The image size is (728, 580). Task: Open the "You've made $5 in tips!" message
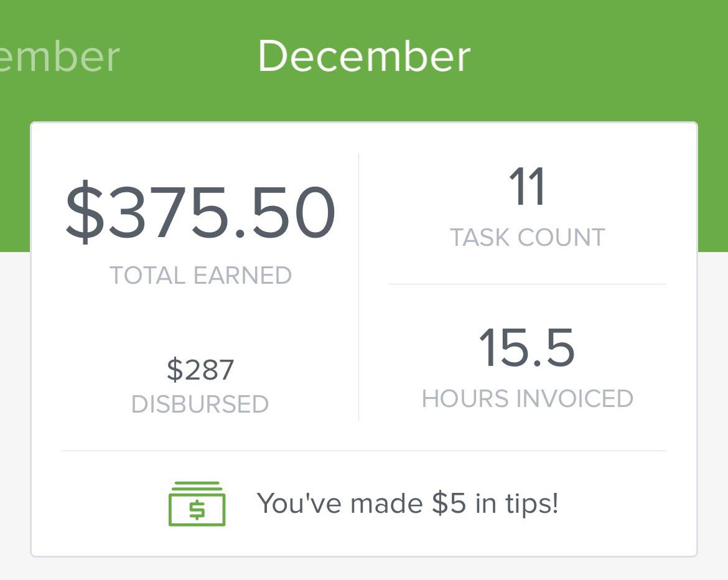[x=408, y=503]
